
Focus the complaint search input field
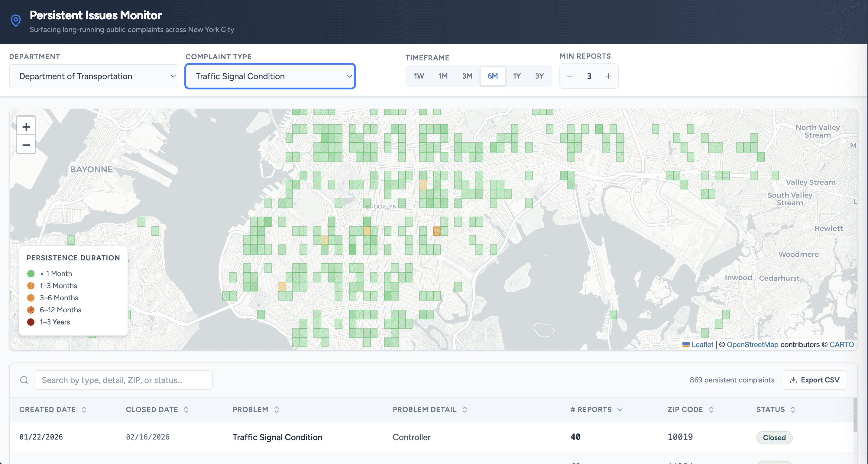(x=123, y=380)
